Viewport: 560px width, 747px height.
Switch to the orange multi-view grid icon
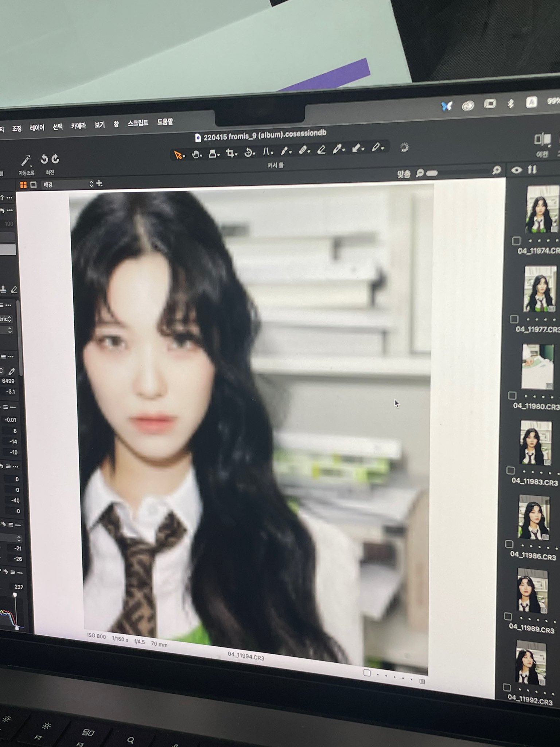[23, 185]
